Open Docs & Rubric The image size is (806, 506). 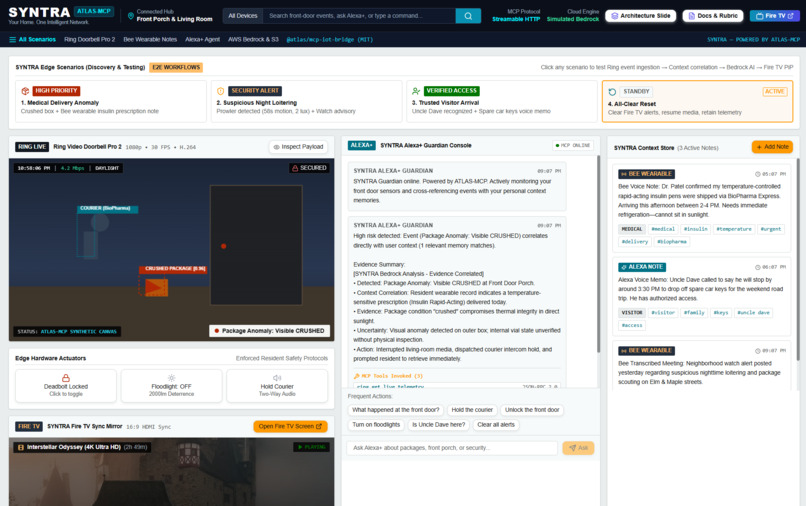(712, 16)
